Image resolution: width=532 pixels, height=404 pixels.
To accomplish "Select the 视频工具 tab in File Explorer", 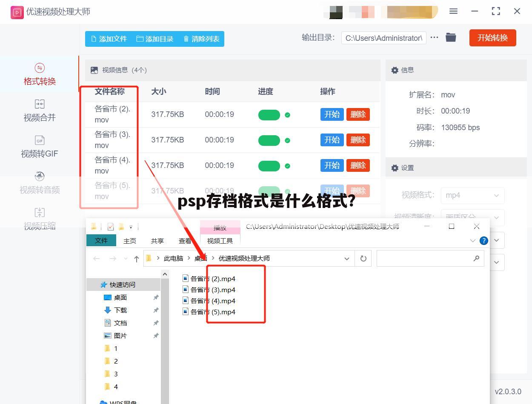I will [x=220, y=241].
